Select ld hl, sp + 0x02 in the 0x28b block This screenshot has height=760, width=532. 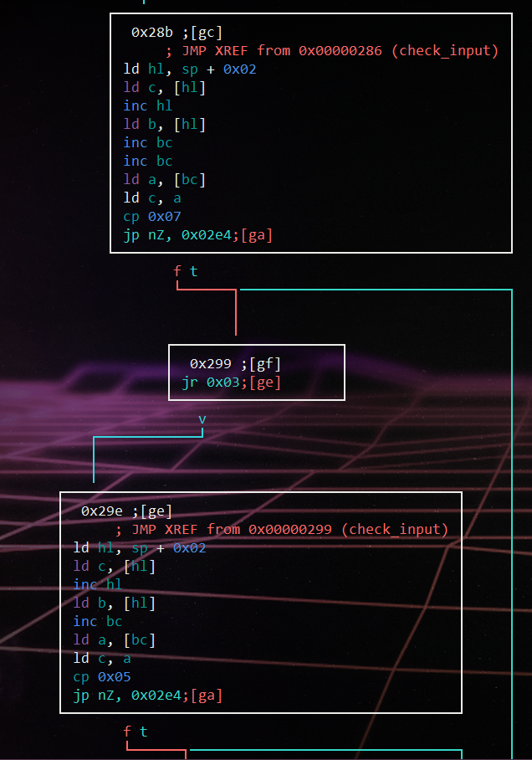[x=189, y=69]
